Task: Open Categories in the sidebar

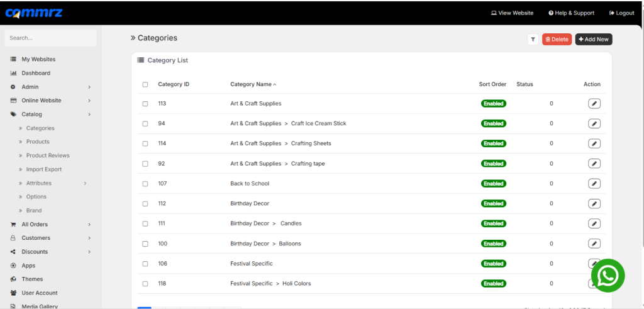Action: [x=40, y=128]
